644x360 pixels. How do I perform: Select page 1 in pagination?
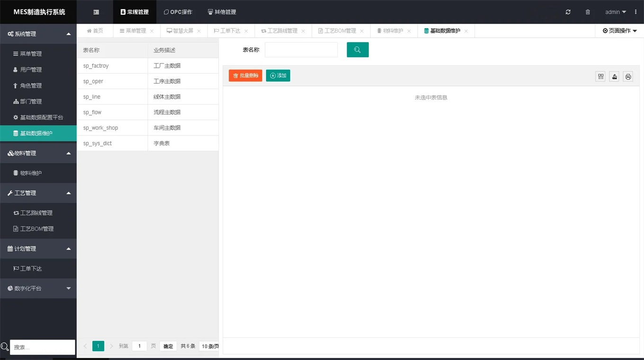point(98,346)
